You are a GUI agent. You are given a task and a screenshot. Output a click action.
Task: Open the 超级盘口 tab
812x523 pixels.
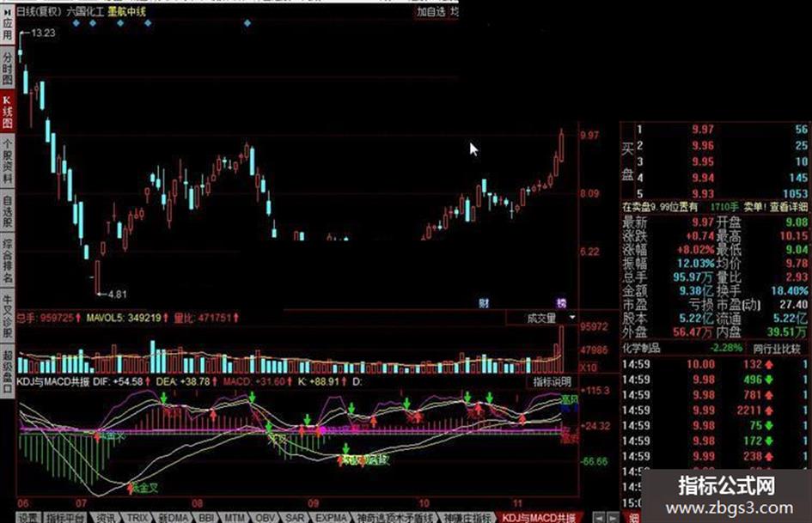7,371
